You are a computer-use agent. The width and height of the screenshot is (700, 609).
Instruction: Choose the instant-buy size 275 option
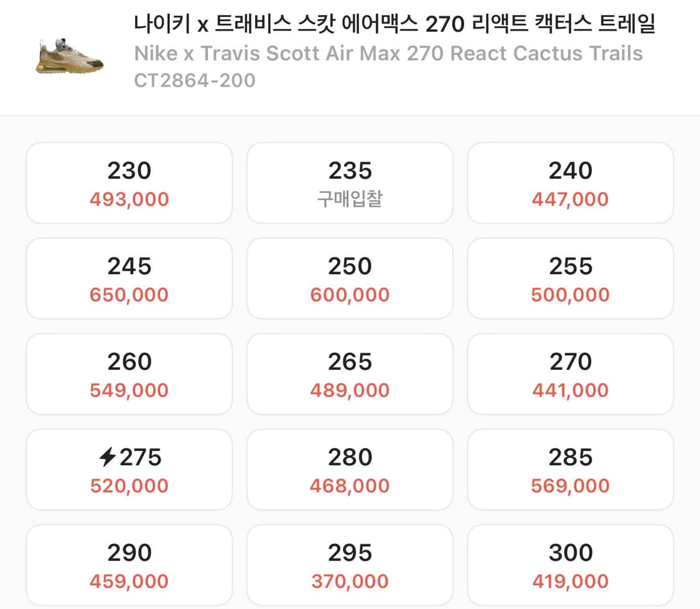tap(129, 469)
